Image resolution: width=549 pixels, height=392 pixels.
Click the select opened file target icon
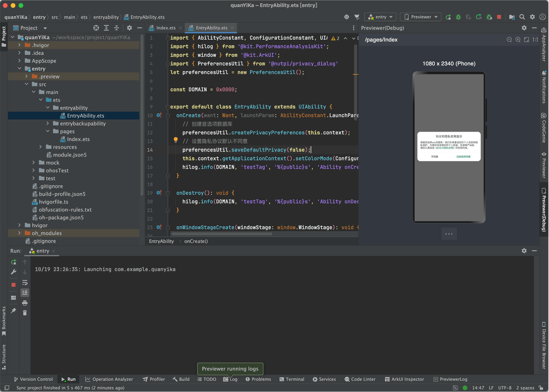(x=96, y=28)
